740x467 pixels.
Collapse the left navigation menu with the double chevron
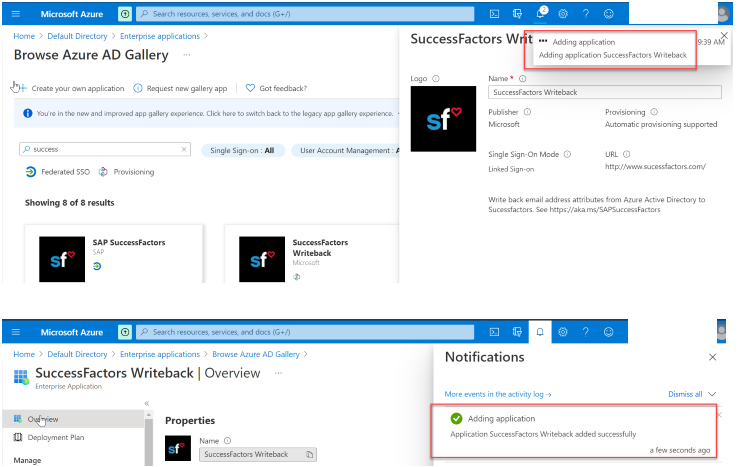click(x=147, y=403)
